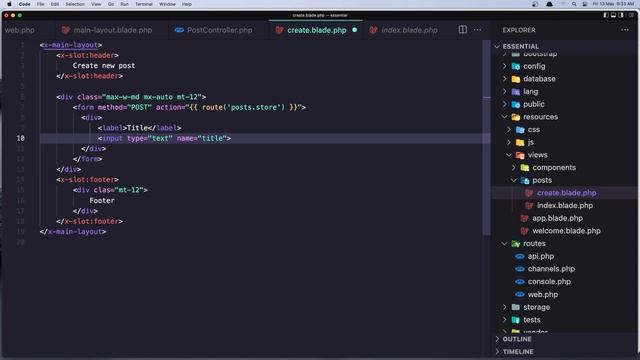Collapse the views folder chevron
This screenshot has width=640, height=360.
coord(509,155)
